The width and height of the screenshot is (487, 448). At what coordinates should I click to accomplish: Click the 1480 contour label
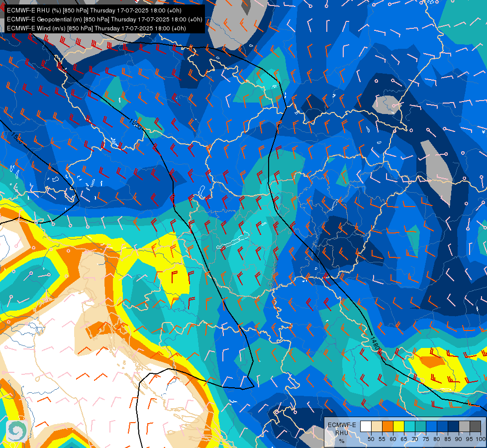coord(375,343)
